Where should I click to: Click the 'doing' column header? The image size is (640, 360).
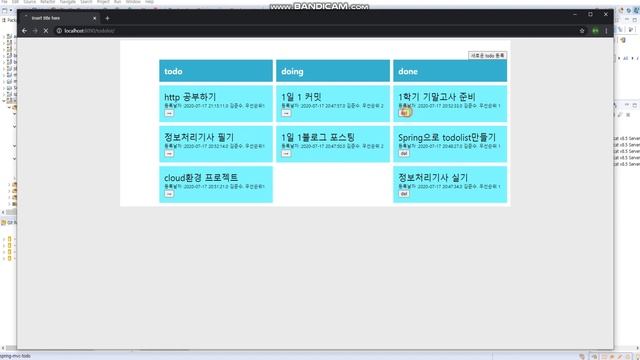[333, 71]
